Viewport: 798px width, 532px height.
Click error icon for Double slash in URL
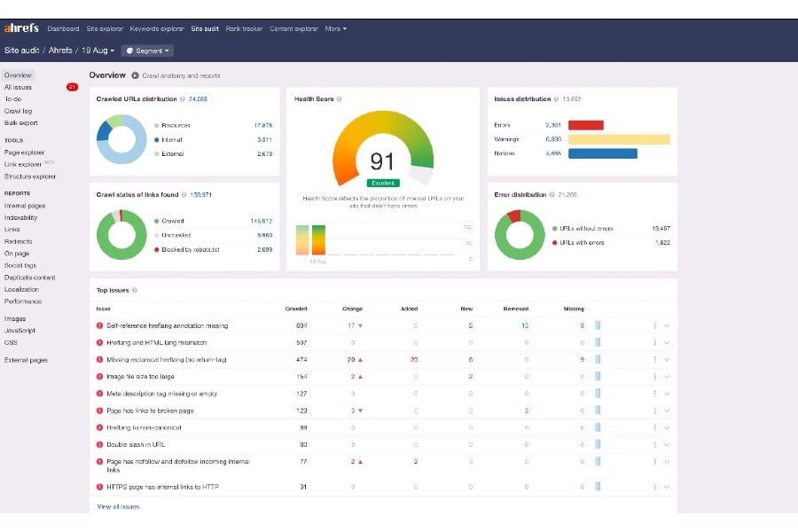pyautogui.click(x=99, y=444)
